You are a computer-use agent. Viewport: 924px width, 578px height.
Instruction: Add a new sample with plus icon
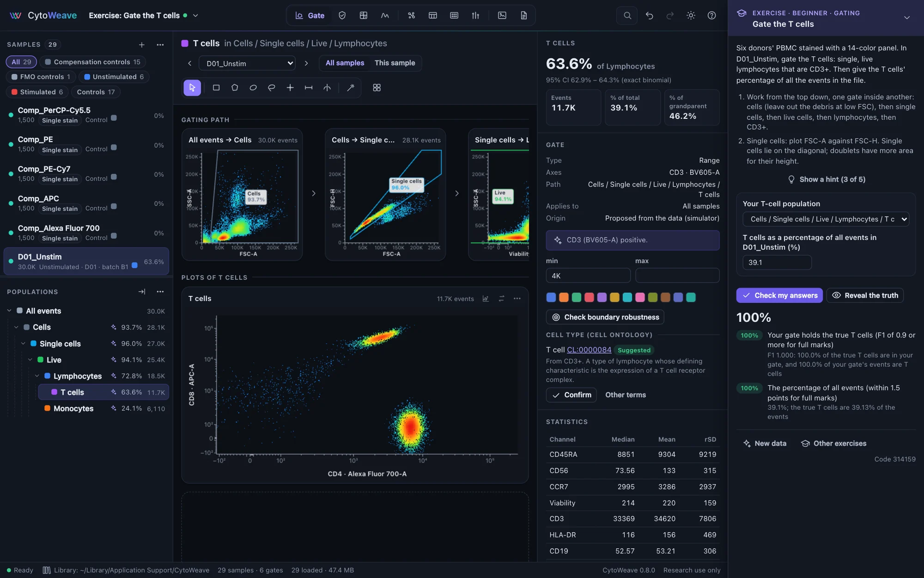(x=142, y=44)
